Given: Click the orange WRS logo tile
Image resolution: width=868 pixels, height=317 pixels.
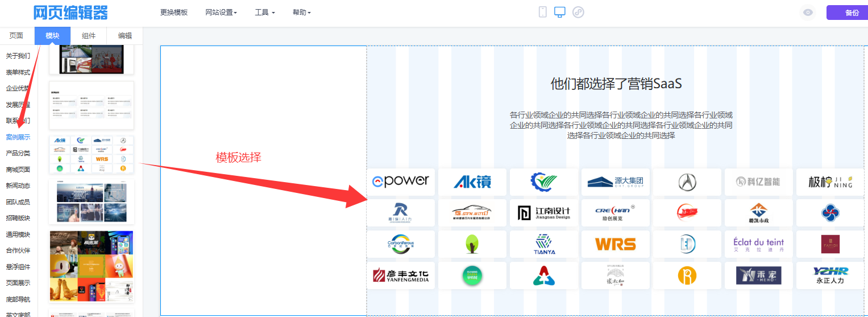Looking at the screenshot, I should click(616, 244).
